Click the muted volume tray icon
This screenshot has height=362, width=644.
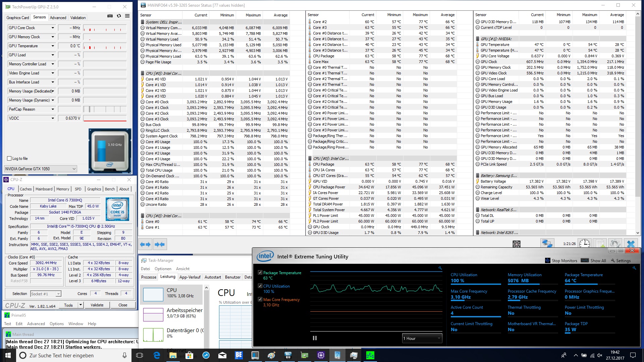600,355
